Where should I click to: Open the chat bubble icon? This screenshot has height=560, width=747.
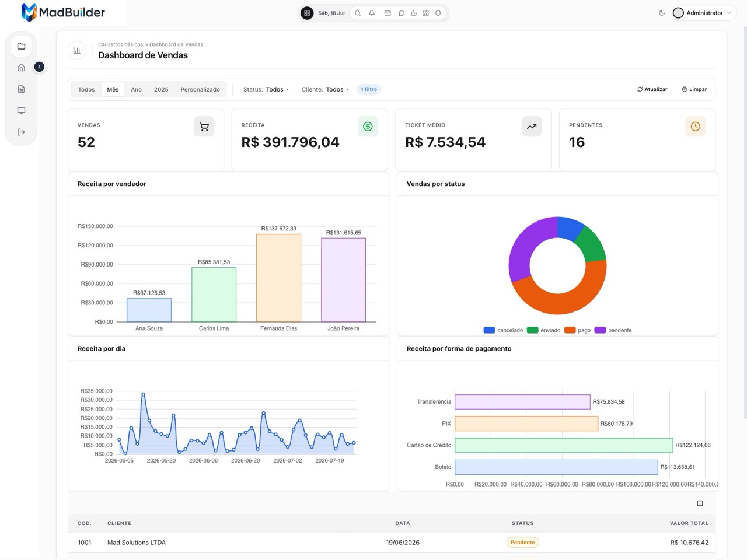(x=402, y=13)
